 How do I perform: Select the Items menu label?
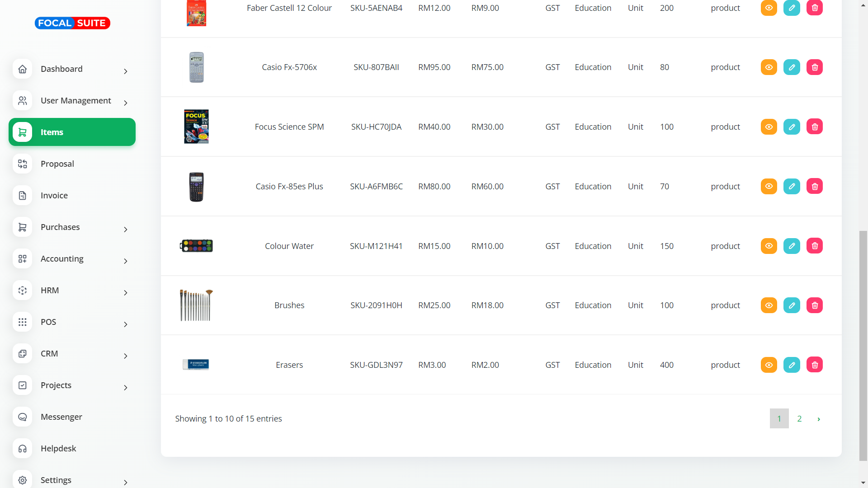point(52,132)
